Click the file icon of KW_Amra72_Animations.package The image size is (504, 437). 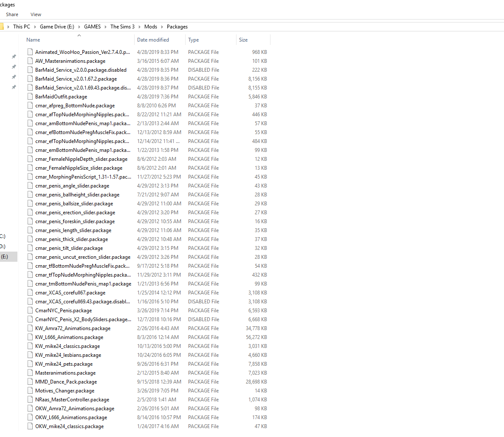pos(30,328)
